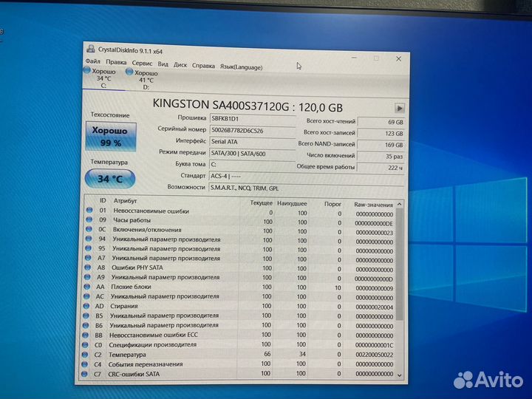Click the Хорошо 99 % health status button
Image resolution: width=532 pixels, height=399 pixels.
[x=111, y=137]
